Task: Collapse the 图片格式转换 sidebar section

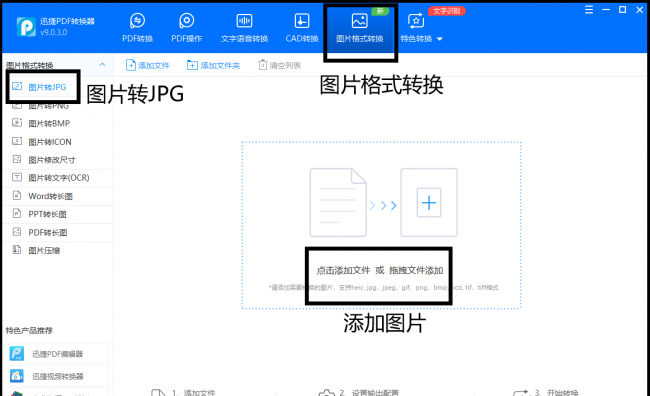Action: [x=102, y=65]
